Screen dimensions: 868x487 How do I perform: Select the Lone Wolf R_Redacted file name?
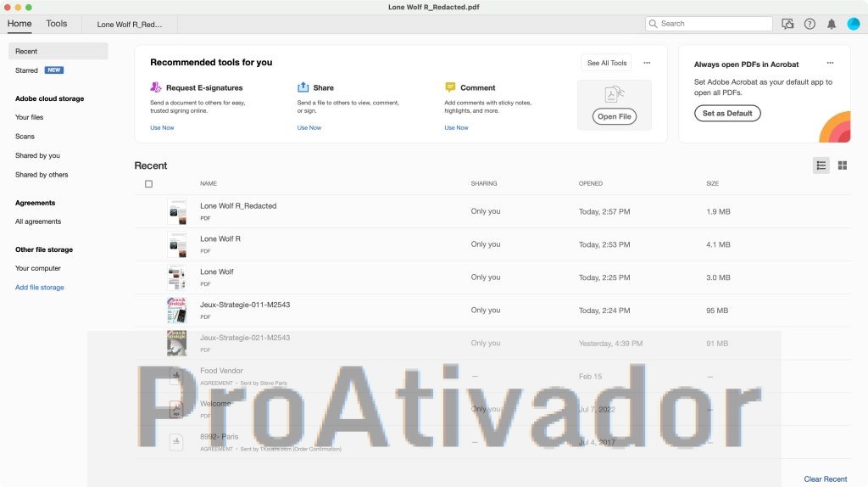point(238,206)
